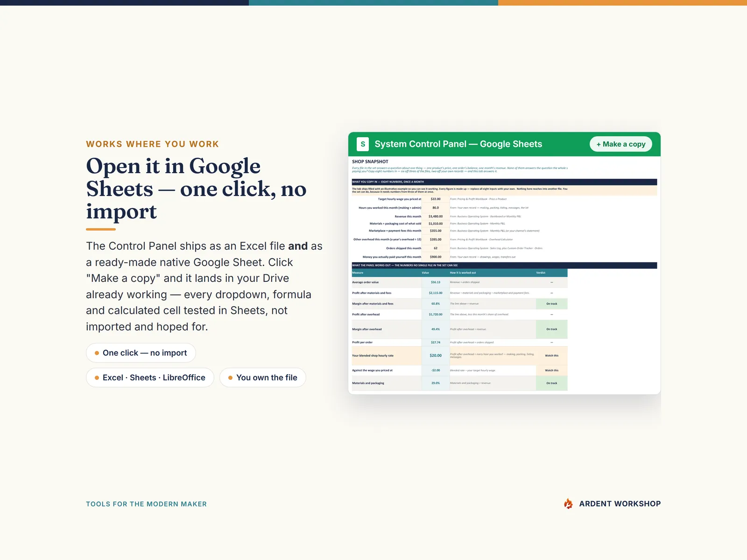Select the 'Your blended shop hourly rate' label

[373, 356]
